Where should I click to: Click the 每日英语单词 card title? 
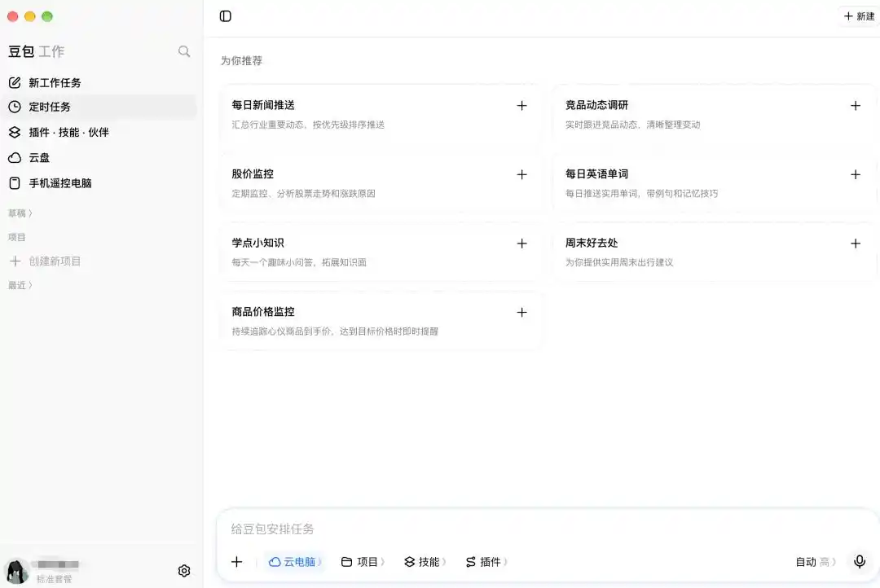point(596,174)
